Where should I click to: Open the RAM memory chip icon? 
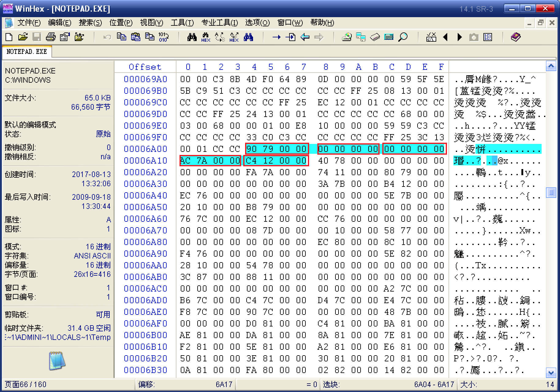tap(375, 37)
